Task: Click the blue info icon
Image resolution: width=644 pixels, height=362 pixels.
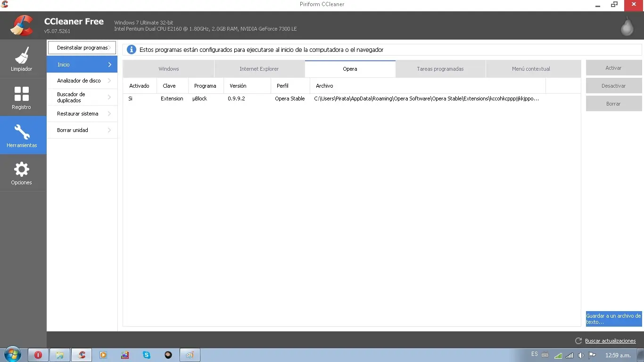Action: click(x=132, y=49)
